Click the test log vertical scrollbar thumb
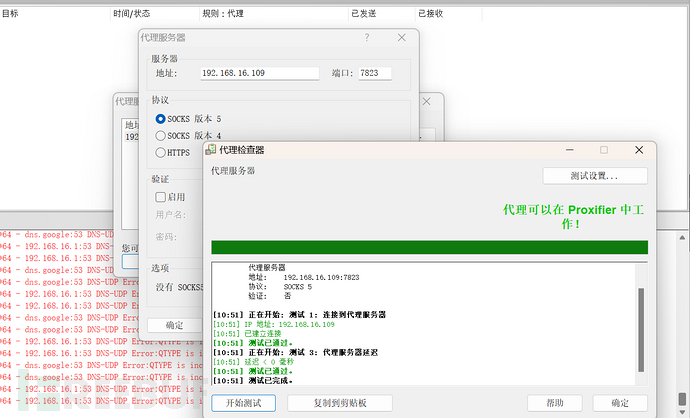Viewport: 690px width, 418px height. 641,330
